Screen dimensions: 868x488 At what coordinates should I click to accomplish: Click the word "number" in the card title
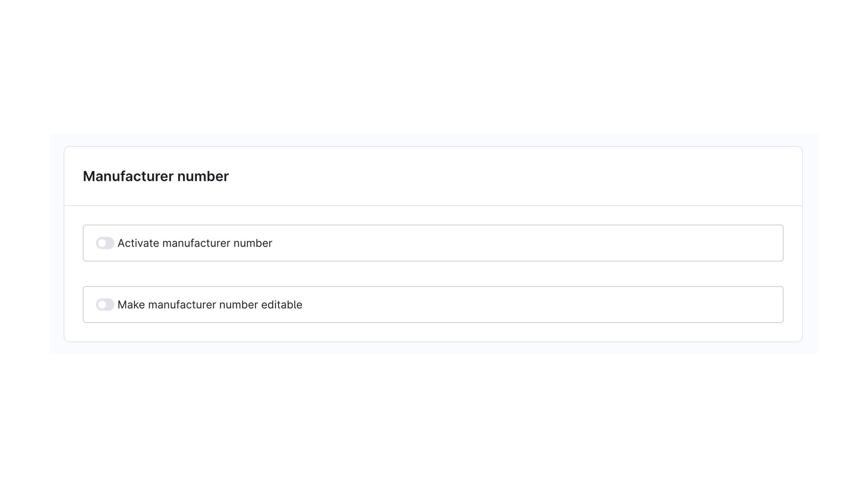pos(203,176)
